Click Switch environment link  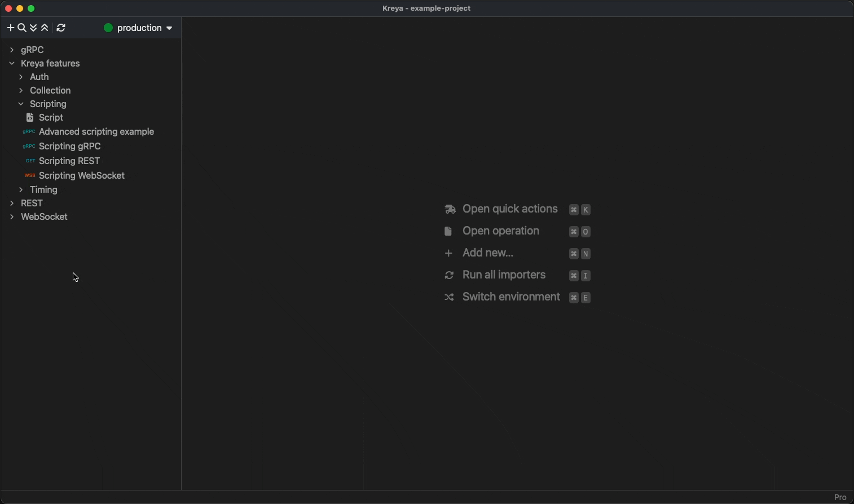pos(511,297)
